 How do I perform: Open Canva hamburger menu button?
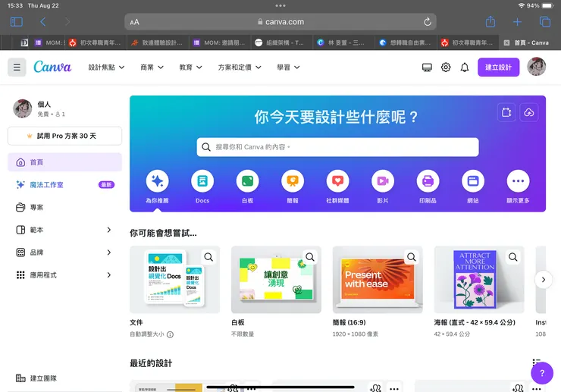pos(17,67)
